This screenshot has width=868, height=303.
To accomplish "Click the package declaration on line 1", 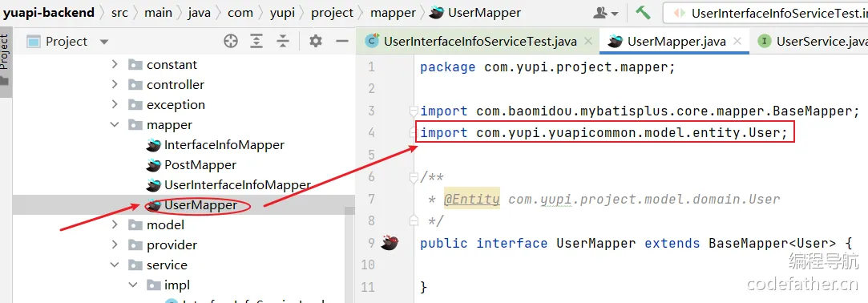I will pos(548,67).
